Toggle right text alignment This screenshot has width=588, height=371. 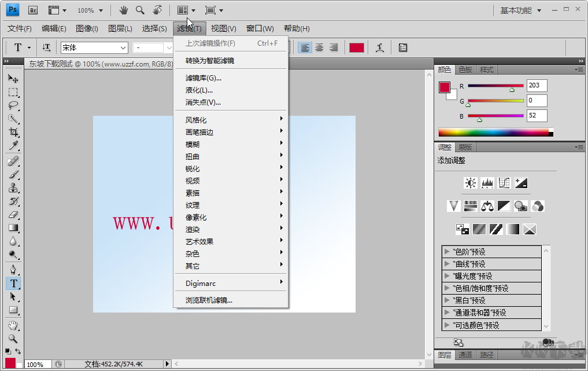pyautogui.click(x=334, y=47)
